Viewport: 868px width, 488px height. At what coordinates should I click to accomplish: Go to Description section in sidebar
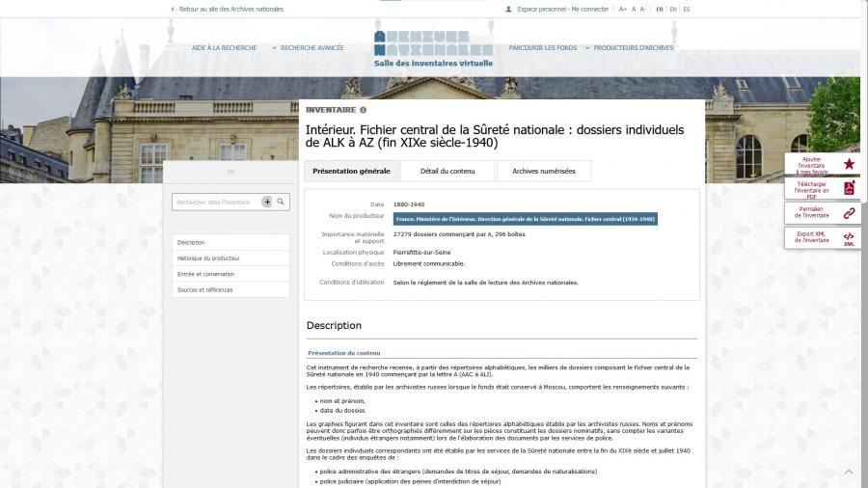coord(231,242)
